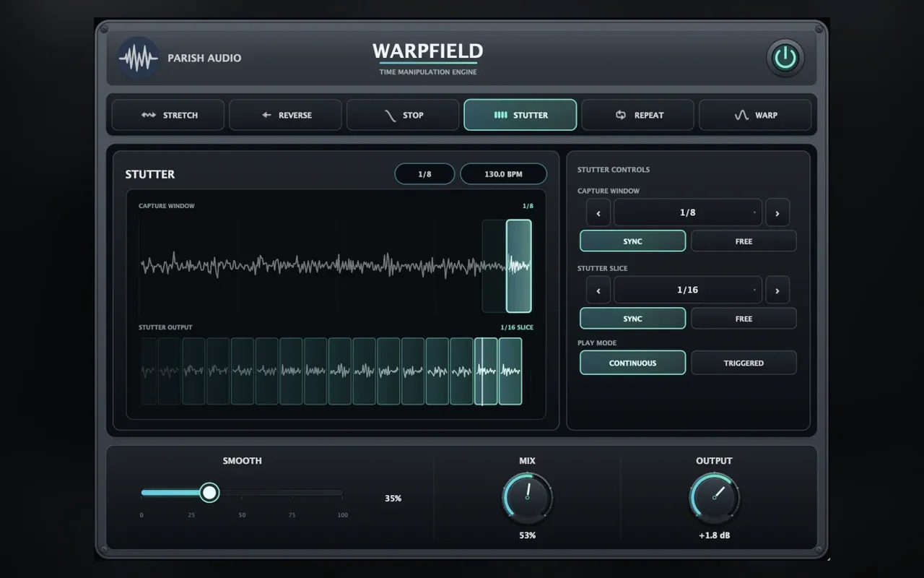Click the 35% Smooth value readout

(393, 499)
